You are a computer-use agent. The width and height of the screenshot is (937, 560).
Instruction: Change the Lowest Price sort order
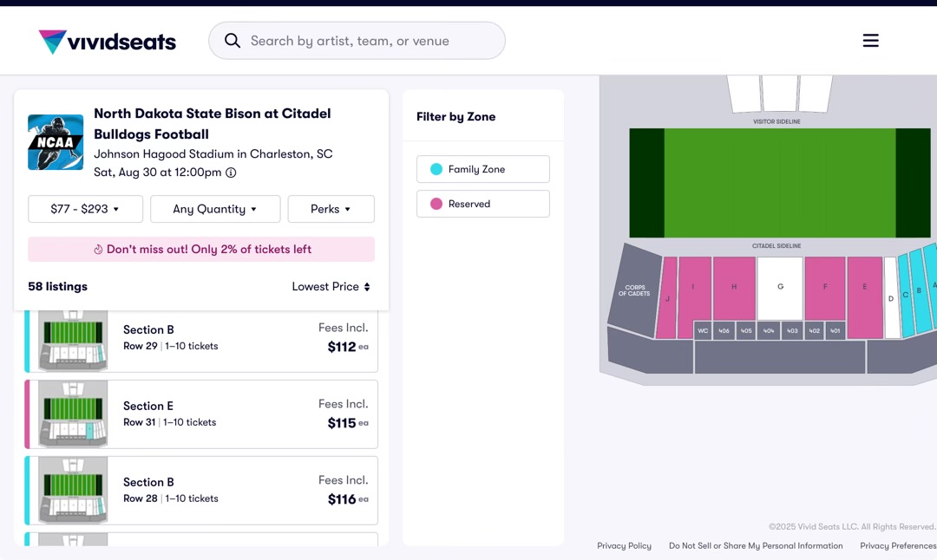[x=331, y=287]
